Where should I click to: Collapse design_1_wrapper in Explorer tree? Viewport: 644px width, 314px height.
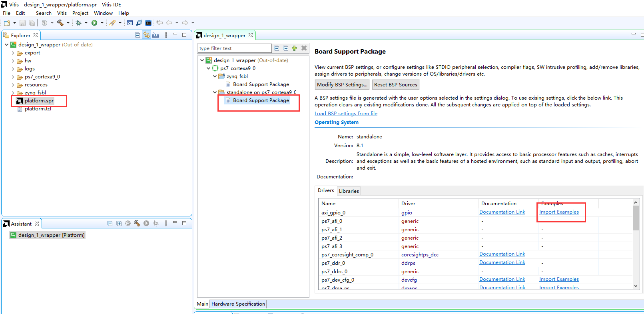pyautogui.click(x=6, y=45)
